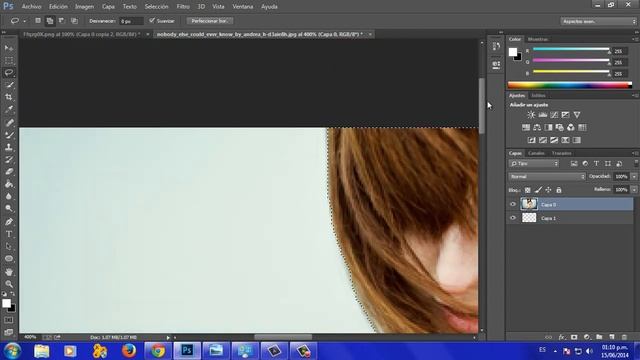The width and height of the screenshot is (640, 360).
Task: Select the Eraser tool
Action: [9, 171]
